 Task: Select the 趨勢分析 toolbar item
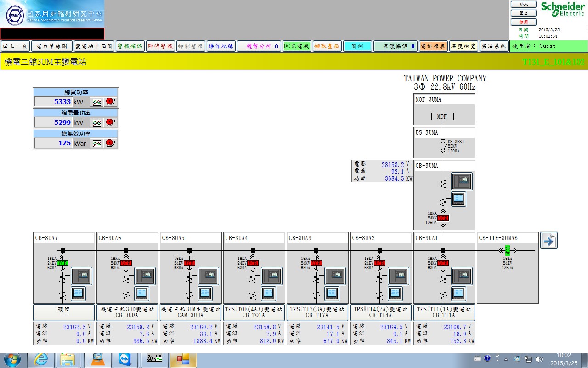[x=259, y=46]
